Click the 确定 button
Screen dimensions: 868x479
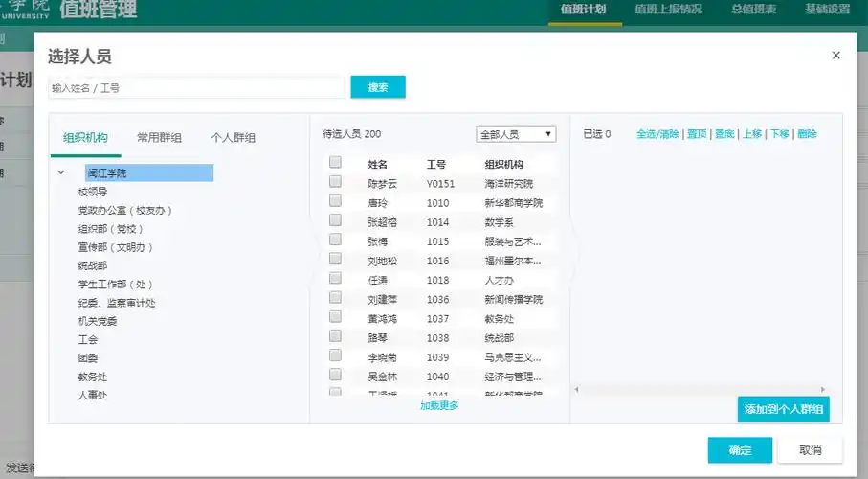pyautogui.click(x=740, y=450)
